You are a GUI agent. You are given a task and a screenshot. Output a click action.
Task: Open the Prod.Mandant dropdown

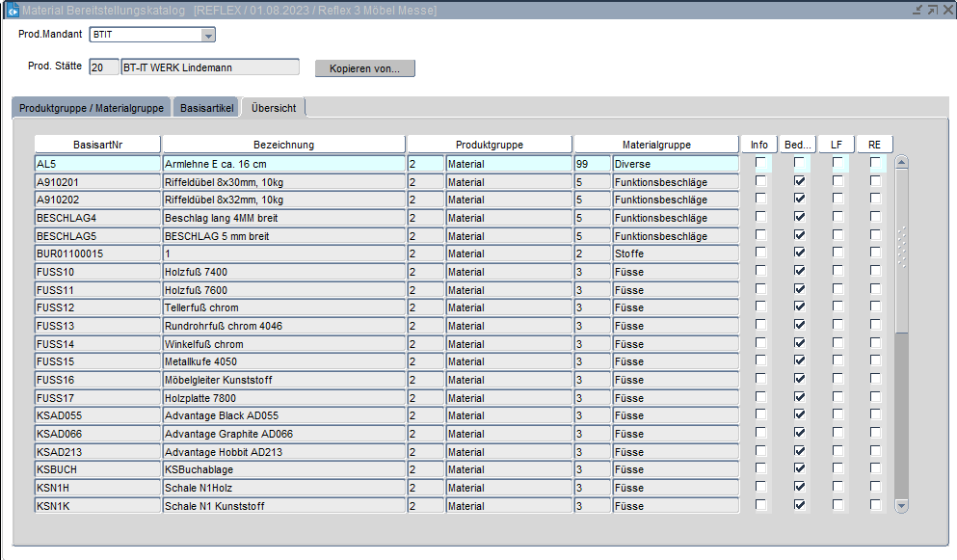pos(207,36)
